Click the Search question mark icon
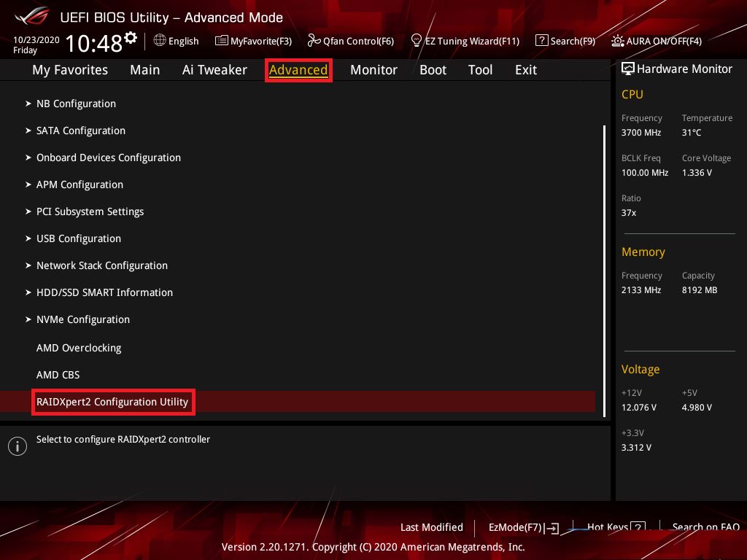 tap(542, 41)
